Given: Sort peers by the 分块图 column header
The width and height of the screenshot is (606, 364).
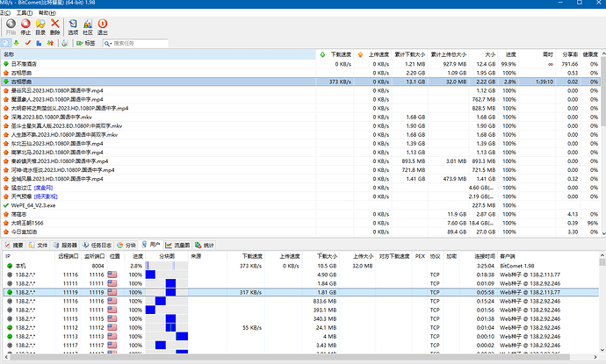Looking at the screenshot, I should (x=167, y=256).
